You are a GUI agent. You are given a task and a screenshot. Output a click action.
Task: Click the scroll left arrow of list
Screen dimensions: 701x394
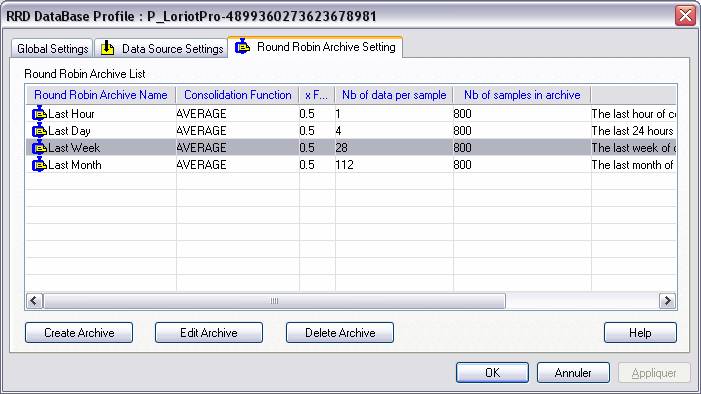point(34,301)
